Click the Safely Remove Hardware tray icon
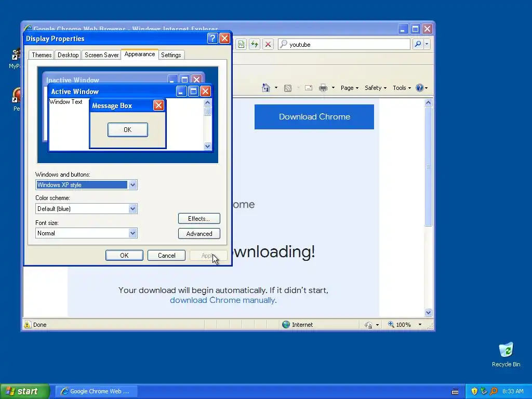 484,391
